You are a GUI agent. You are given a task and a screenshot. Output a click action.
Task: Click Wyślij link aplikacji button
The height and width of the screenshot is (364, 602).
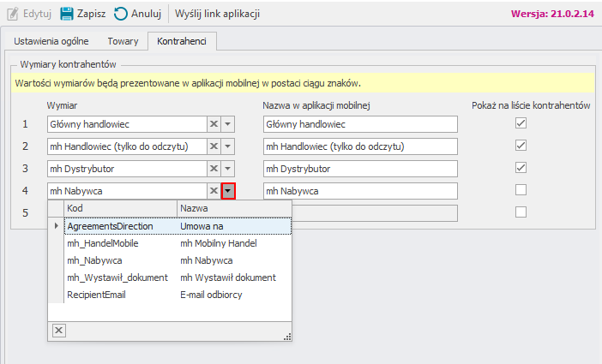[x=217, y=14]
